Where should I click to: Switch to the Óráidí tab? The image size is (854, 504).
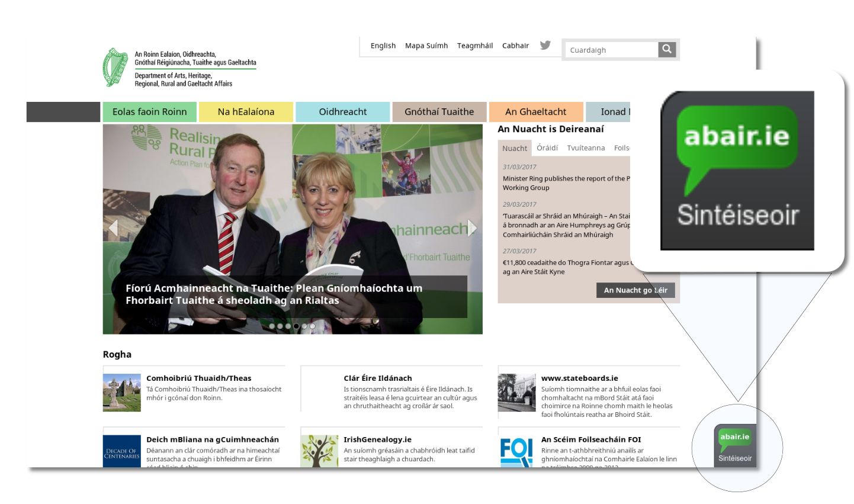pyautogui.click(x=547, y=148)
